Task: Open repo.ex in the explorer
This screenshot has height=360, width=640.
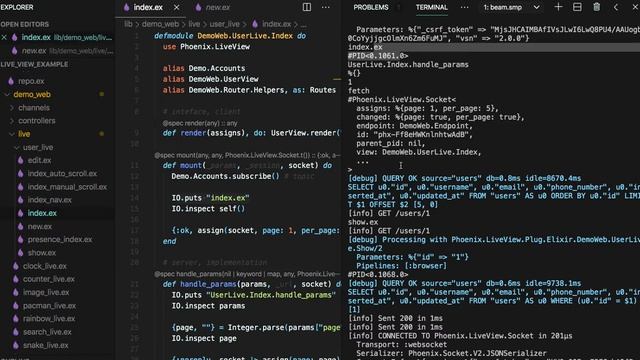Action: pos(31,81)
